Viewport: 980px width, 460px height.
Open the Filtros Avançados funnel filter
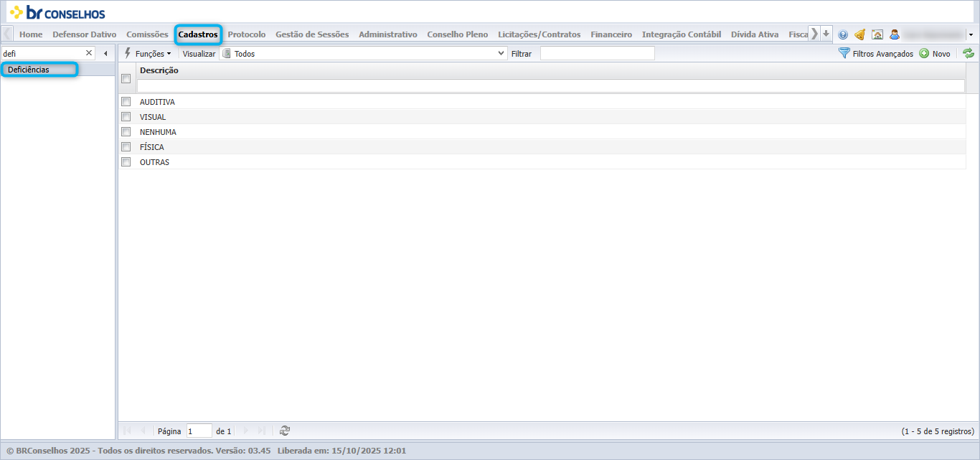pos(876,54)
